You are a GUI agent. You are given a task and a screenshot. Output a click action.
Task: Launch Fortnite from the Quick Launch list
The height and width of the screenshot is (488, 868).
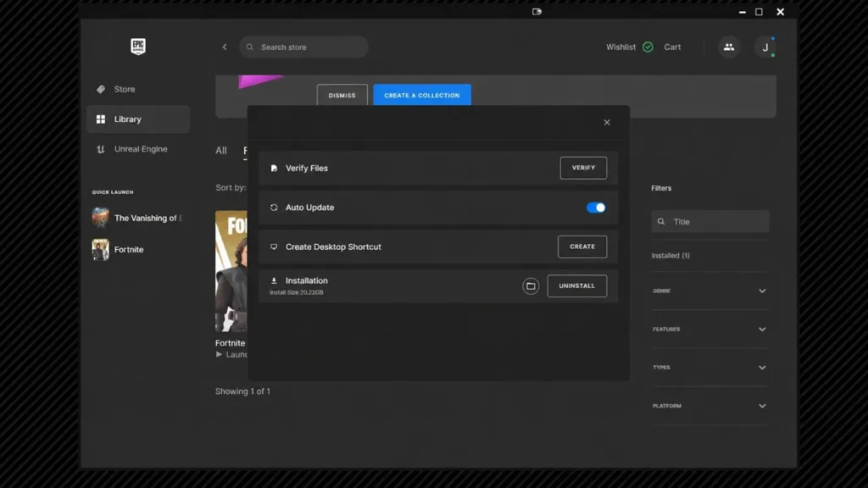coord(119,250)
